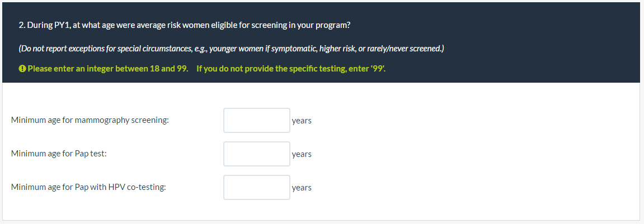Select the Pap with HPV co-testing age field
Viewport: 644px width, 224px height.
pyautogui.click(x=256, y=187)
